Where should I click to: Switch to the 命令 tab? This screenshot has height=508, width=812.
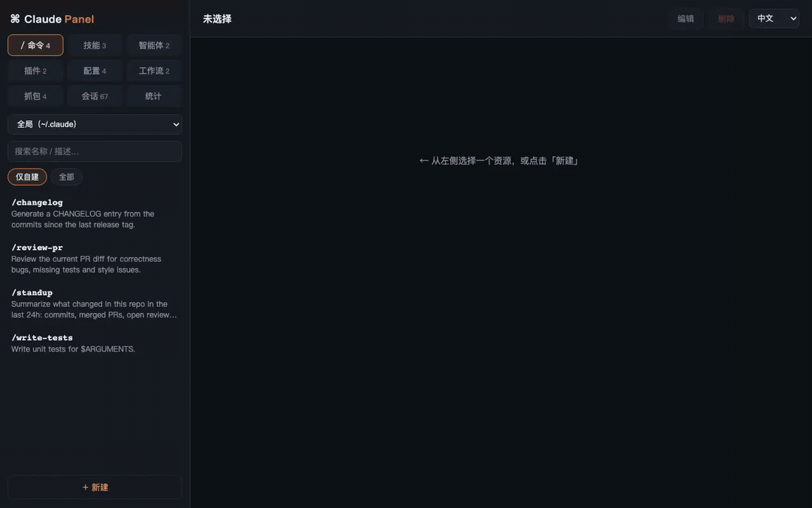(x=36, y=45)
